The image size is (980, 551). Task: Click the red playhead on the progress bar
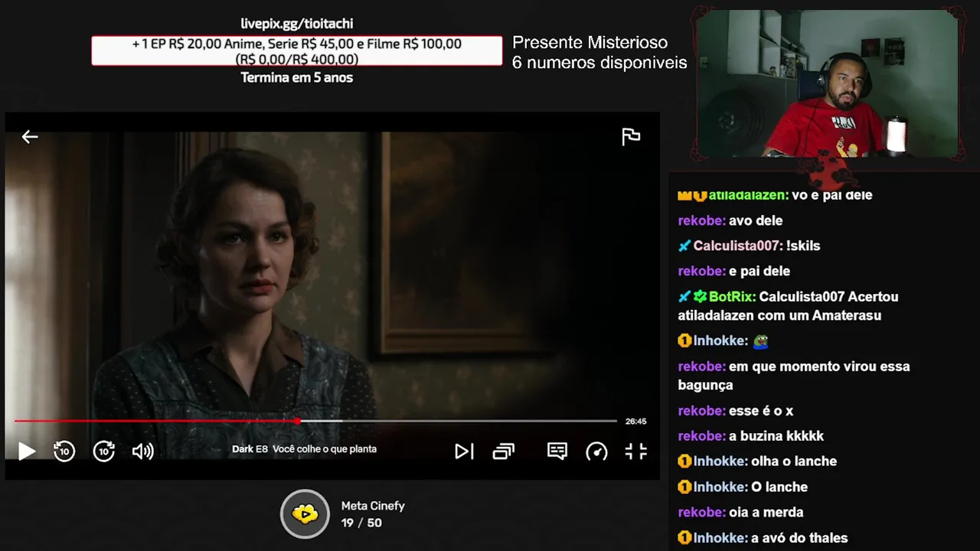pyautogui.click(x=297, y=421)
